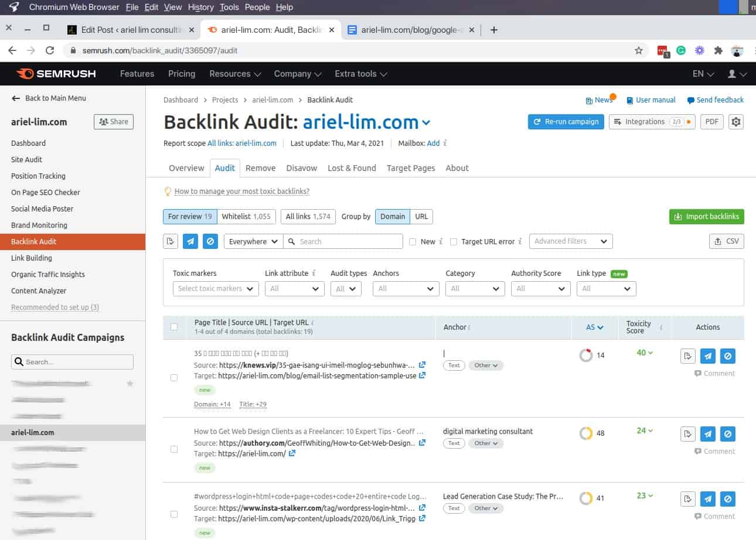Viewport: 756px width, 540px height.
Task: Switch to the Disavow tab
Action: point(301,168)
